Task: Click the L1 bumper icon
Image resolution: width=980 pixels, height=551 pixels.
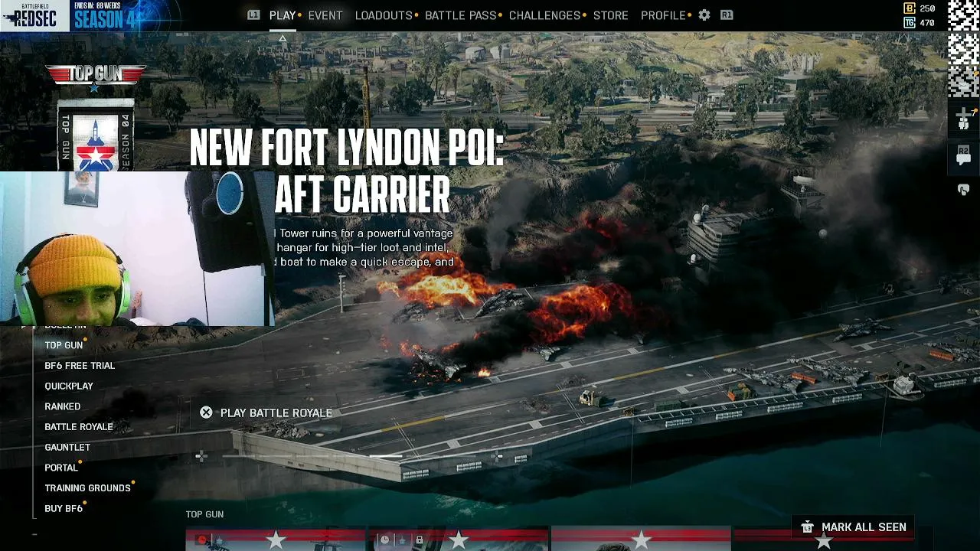Action: [x=253, y=15]
